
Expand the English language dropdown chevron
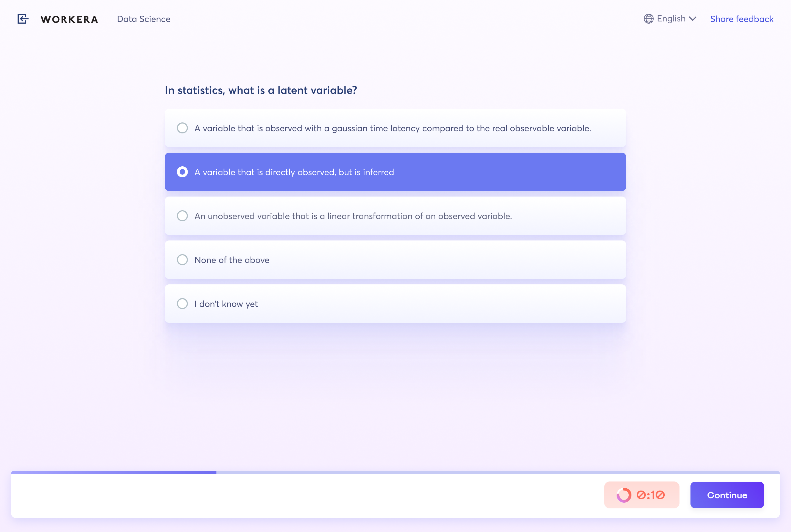coord(693,19)
